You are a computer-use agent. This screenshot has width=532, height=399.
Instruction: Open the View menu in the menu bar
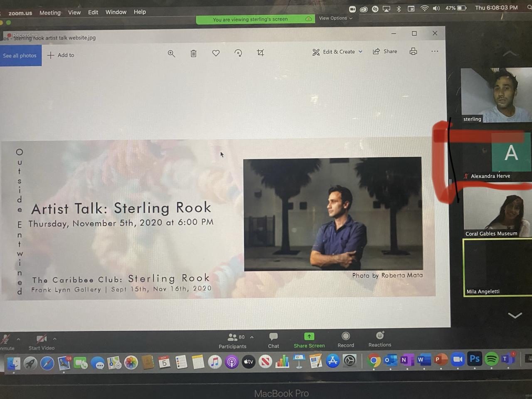(74, 12)
